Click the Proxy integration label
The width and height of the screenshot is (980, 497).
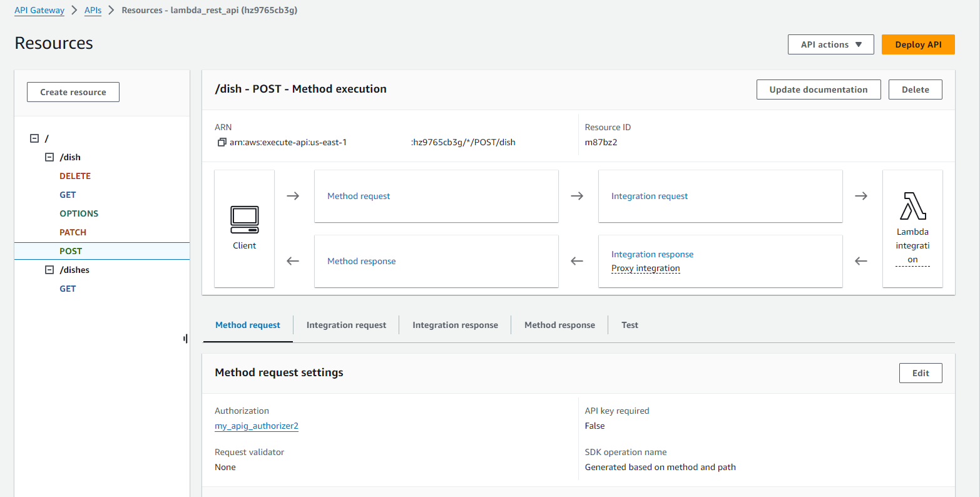pyautogui.click(x=645, y=269)
